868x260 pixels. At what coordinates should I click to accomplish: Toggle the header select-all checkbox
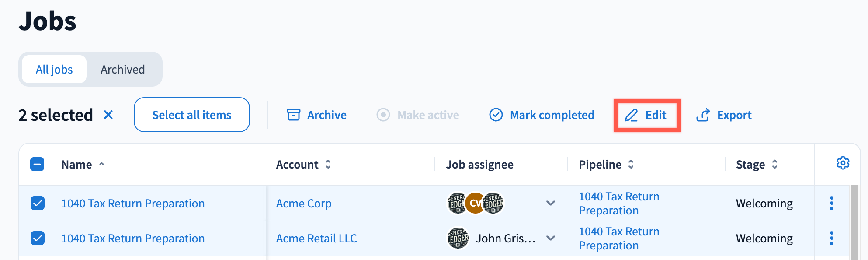click(37, 164)
